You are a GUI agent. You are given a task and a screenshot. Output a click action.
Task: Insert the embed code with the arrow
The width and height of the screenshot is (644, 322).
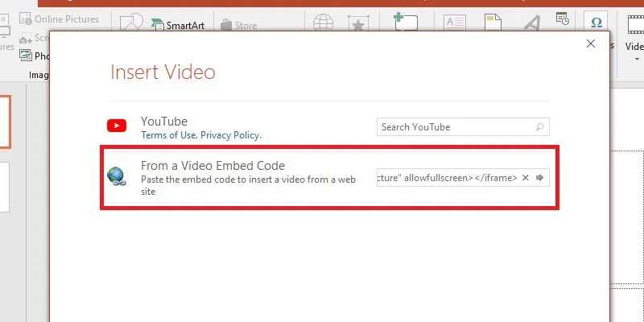[x=539, y=177]
